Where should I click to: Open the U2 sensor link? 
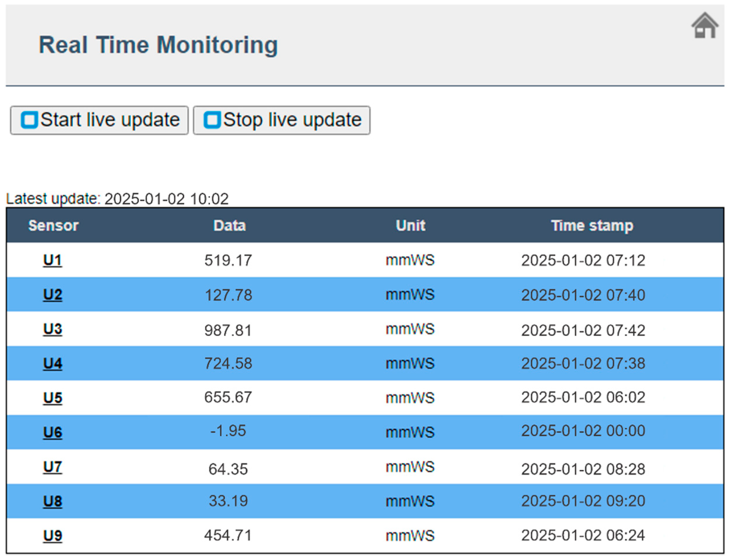[52, 295]
